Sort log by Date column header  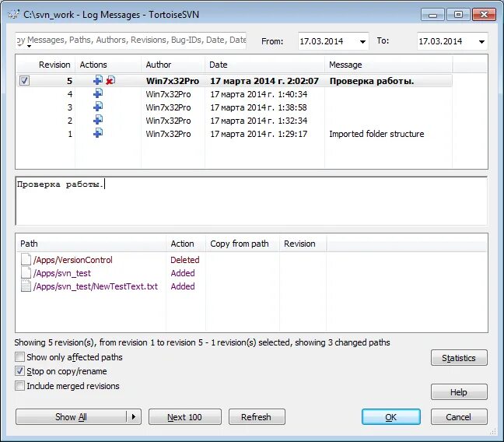(264, 65)
